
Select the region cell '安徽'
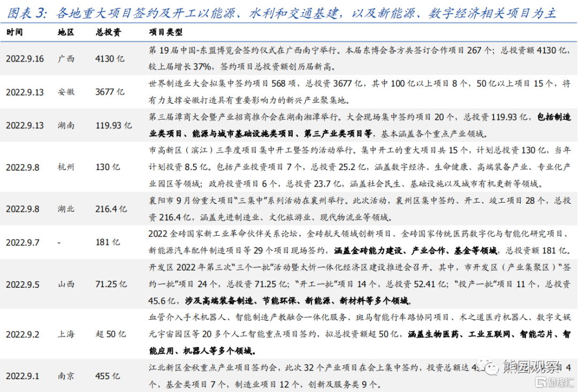[66, 92]
